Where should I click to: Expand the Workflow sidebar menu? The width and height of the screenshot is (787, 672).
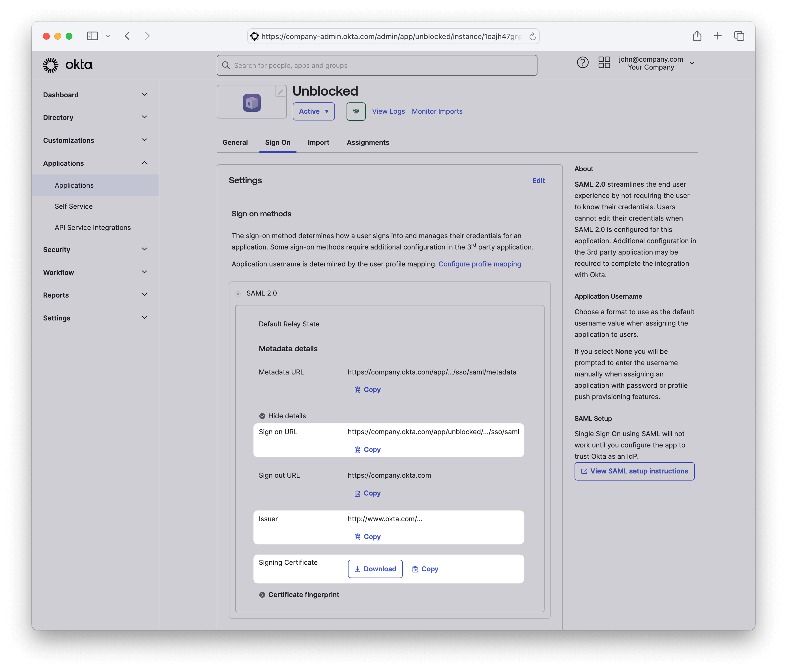95,272
